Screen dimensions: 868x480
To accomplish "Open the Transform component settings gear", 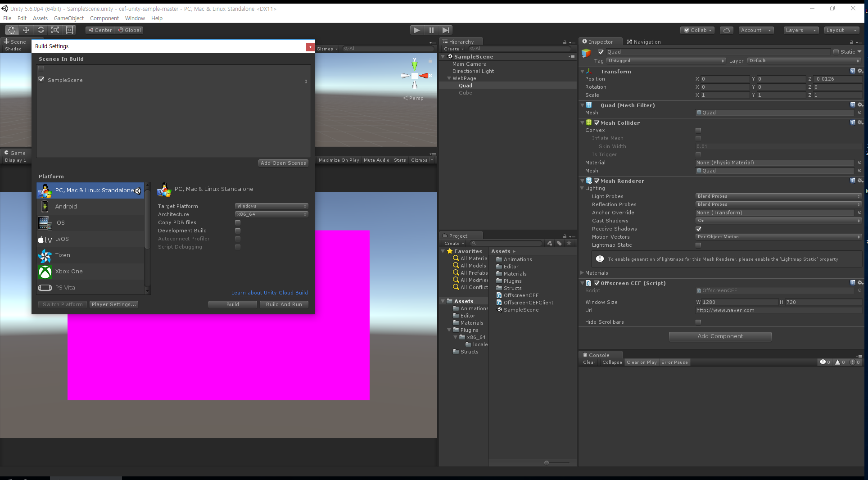I will pyautogui.click(x=860, y=71).
